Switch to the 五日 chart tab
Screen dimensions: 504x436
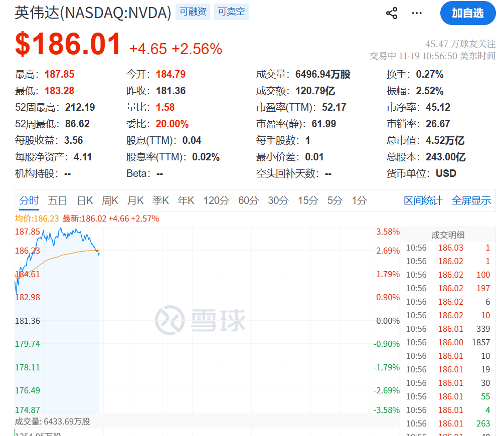(x=57, y=200)
